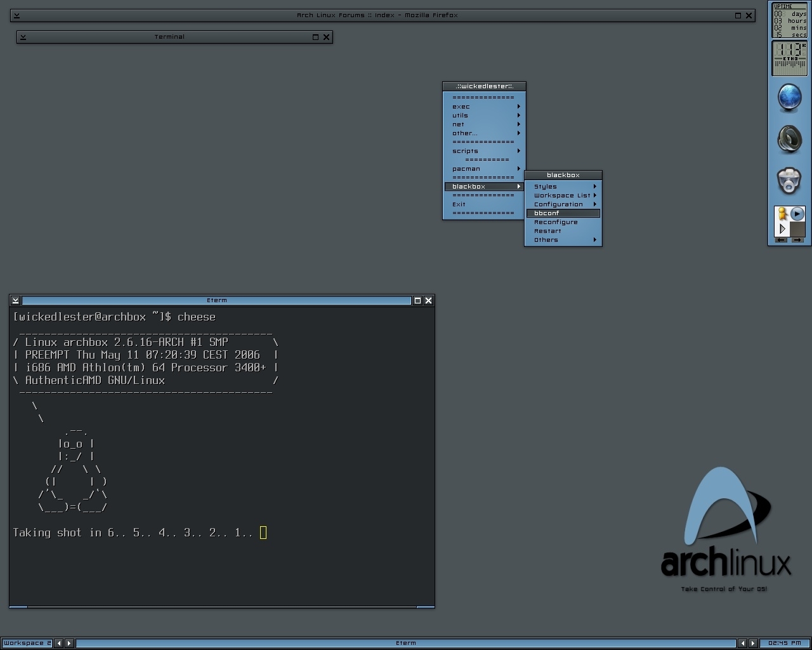Viewport: 812px width, 650px height.
Task: Close the Eterm window
Action: click(428, 300)
